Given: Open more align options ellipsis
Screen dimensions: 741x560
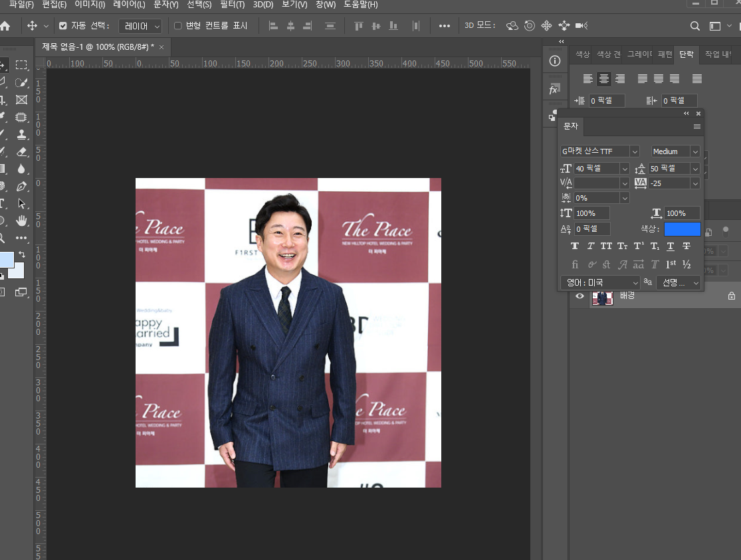Looking at the screenshot, I should 444,26.
